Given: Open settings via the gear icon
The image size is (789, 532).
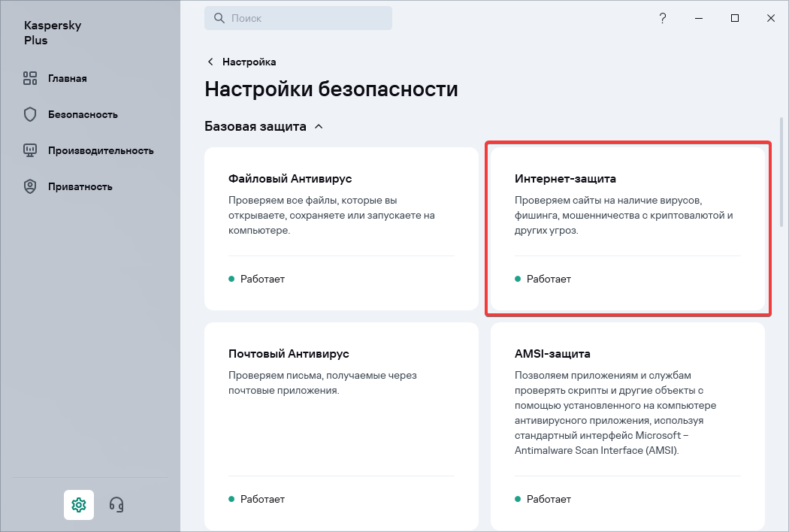Looking at the screenshot, I should [79, 504].
